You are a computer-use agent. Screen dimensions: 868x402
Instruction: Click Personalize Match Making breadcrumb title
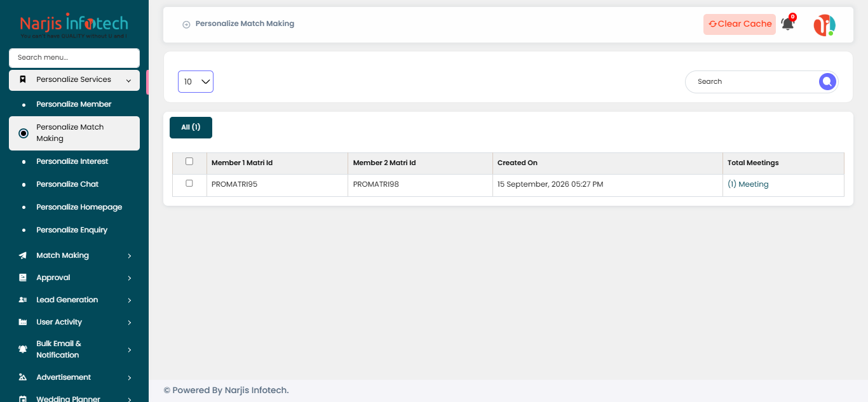click(x=245, y=23)
